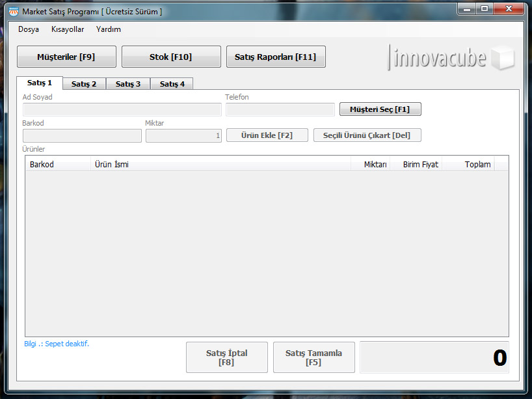Switch to the Satış 1 tab
Image resolution: width=532 pixels, height=399 pixels.
point(40,83)
